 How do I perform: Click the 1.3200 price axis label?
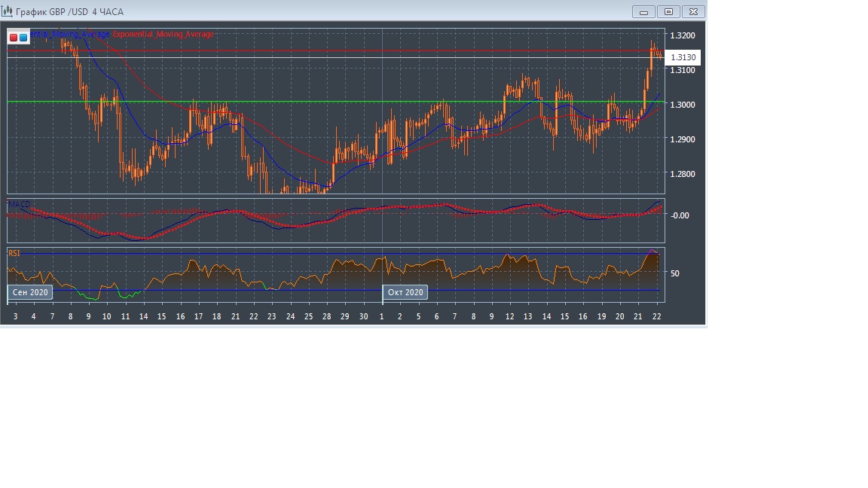tap(683, 35)
